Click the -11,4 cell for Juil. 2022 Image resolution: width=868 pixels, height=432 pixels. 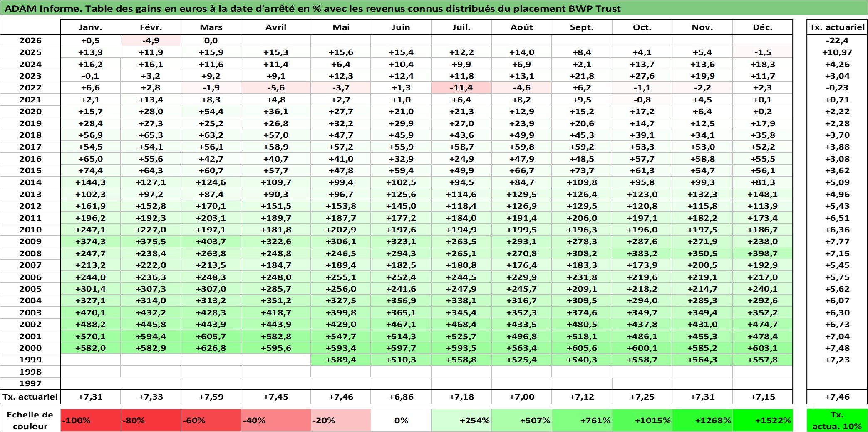pos(461,88)
